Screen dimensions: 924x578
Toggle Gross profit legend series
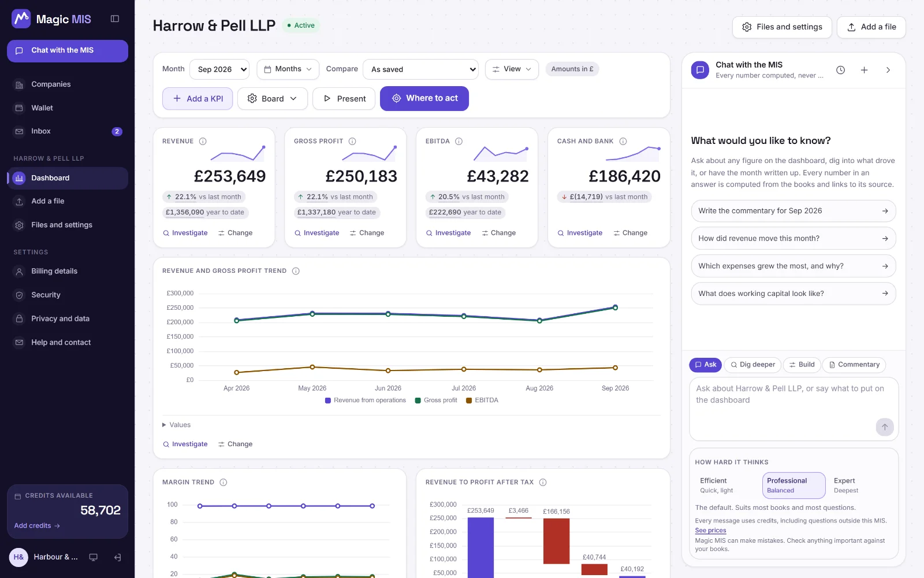[436, 400]
